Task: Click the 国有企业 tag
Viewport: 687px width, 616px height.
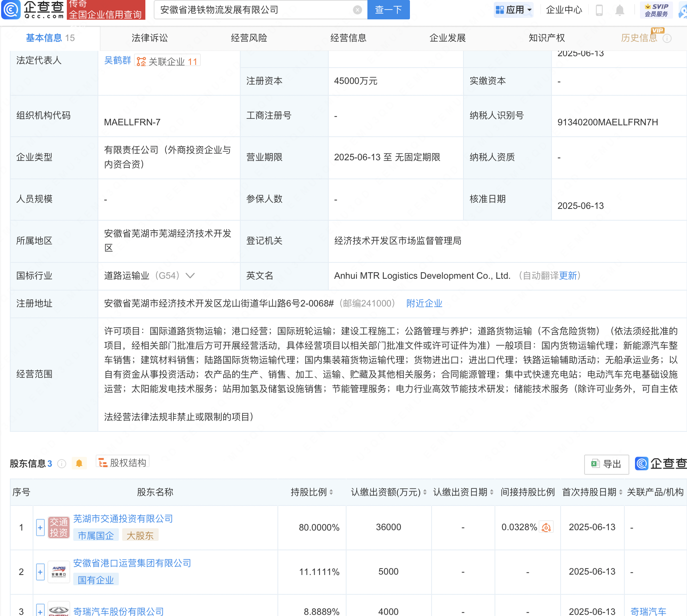Action: [96, 580]
